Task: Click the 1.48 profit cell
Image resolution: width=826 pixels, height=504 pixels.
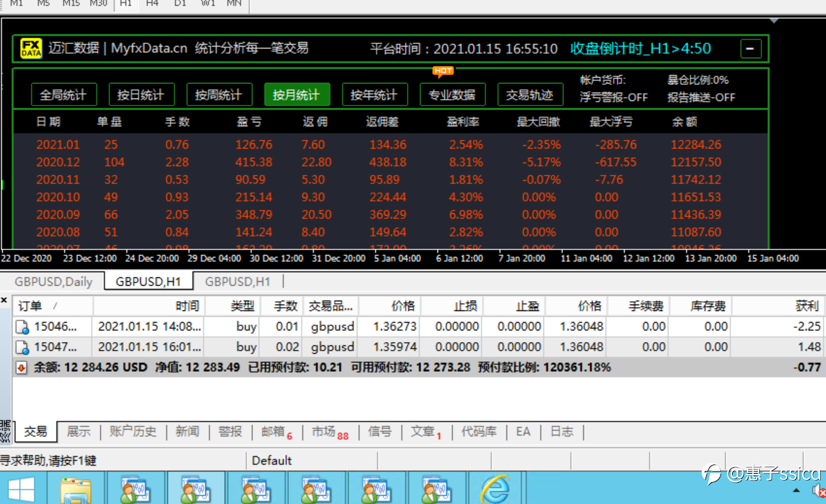Action: pyautogui.click(x=809, y=347)
